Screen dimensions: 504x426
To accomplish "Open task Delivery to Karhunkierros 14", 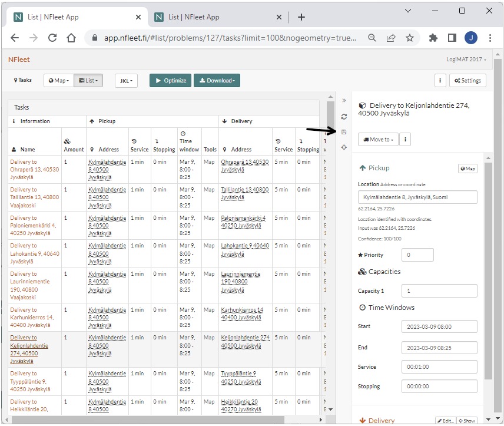I will (x=32, y=317).
